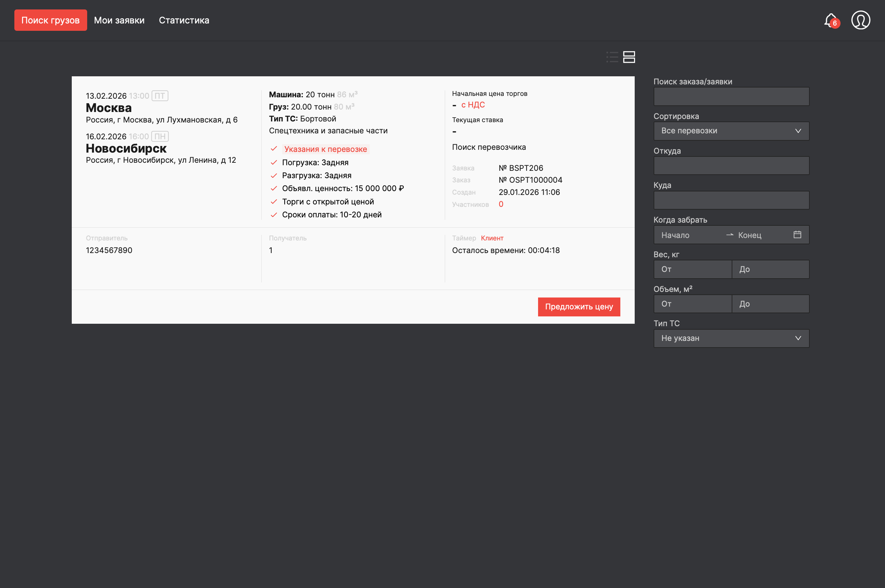
Task: Open Указания к перевозке link
Action: click(x=326, y=149)
